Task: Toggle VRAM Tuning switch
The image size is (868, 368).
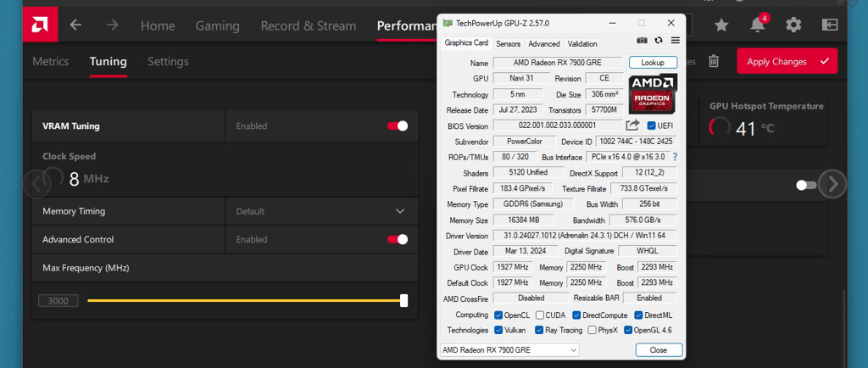Action: (398, 126)
